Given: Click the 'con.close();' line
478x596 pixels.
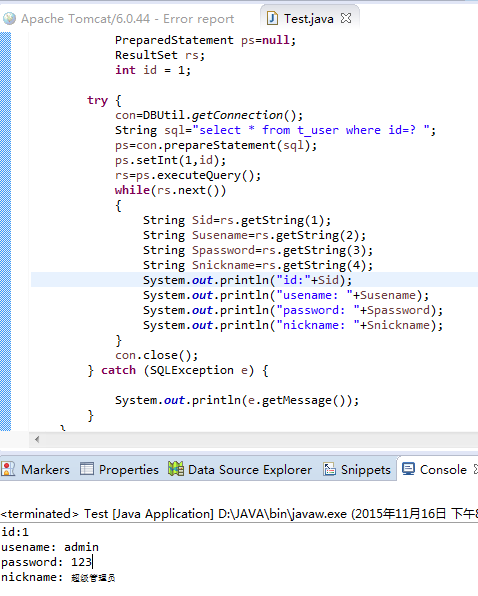Looking at the screenshot, I should point(157,355).
